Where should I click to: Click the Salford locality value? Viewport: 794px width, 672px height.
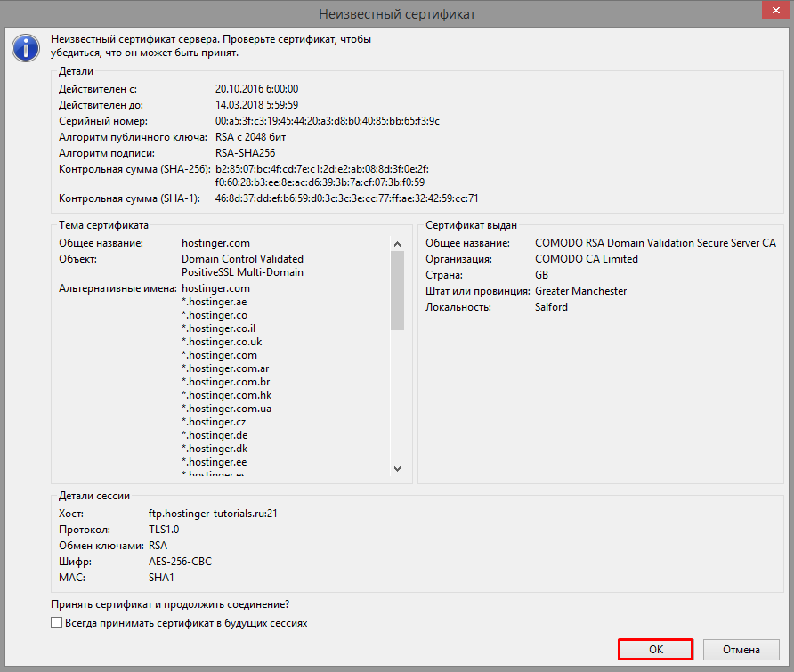pyautogui.click(x=551, y=307)
